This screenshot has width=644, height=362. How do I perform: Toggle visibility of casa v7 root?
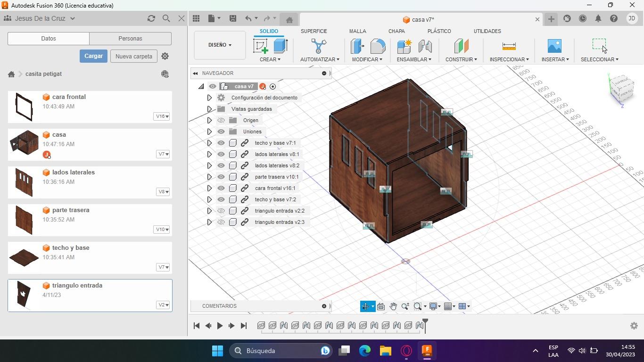click(213, 86)
